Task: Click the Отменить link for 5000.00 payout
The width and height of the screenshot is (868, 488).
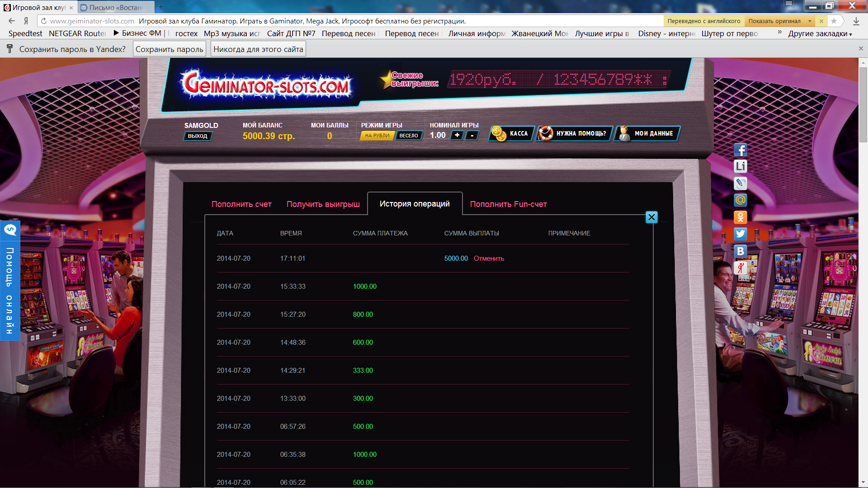Action: (x=489, y=258)
